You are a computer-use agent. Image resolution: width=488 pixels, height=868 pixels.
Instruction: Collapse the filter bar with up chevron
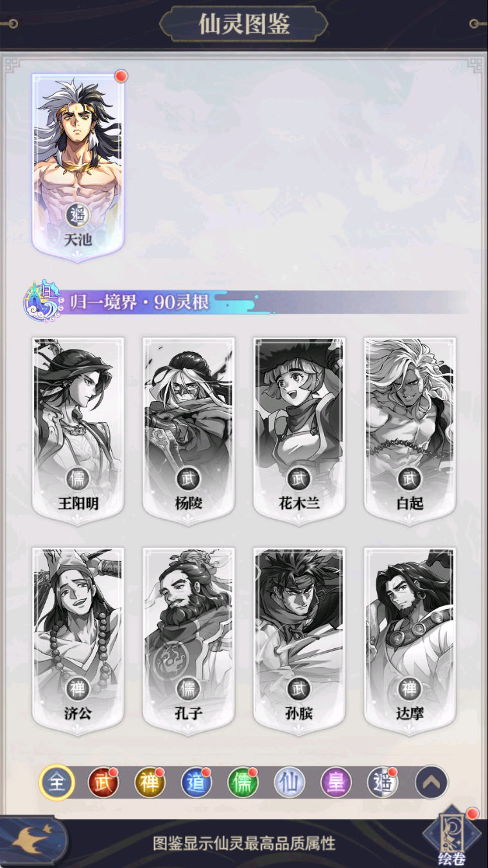coord(431,783)
